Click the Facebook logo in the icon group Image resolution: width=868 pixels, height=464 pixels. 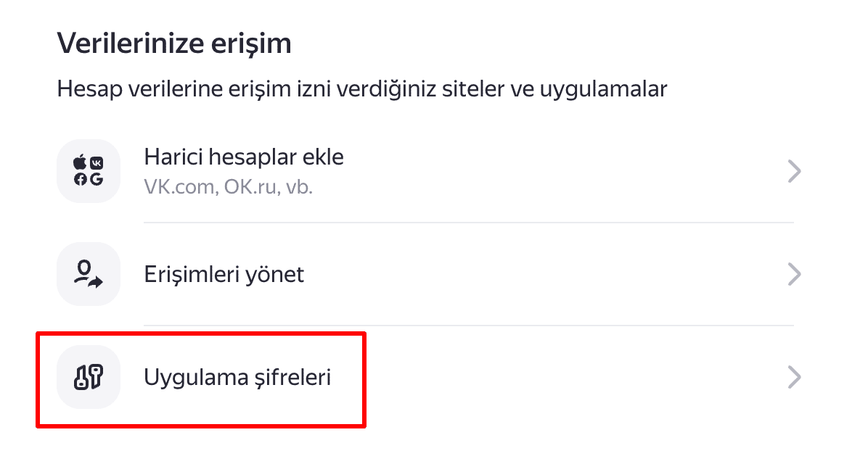(81, 179)
